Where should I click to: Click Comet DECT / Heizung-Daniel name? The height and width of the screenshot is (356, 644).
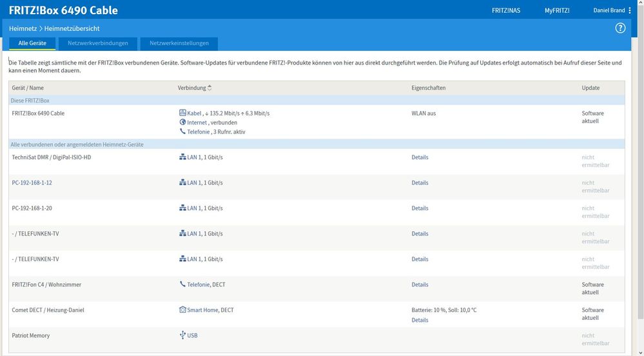pyautogui.click(x=48, y=310)
